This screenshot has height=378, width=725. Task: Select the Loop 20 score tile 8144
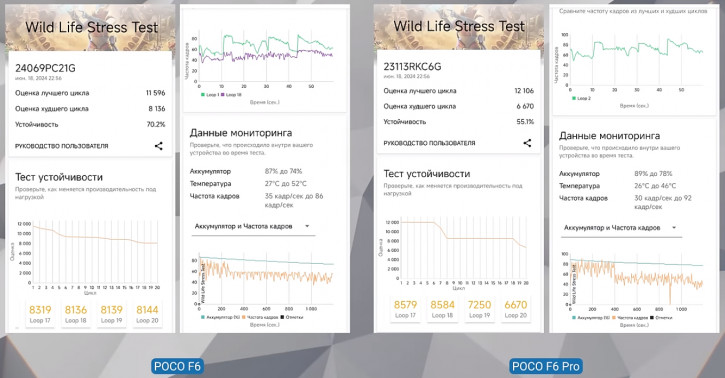[x=147, y=314]
